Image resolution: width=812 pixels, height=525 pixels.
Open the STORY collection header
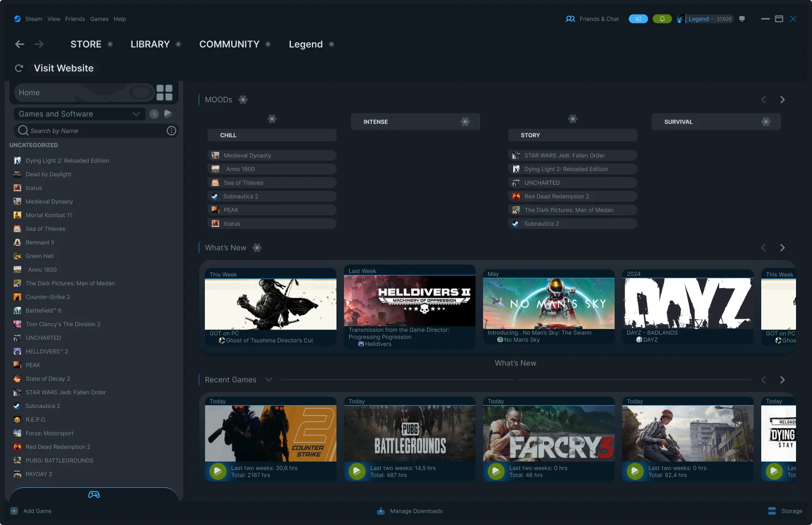[x=573, y=135]
